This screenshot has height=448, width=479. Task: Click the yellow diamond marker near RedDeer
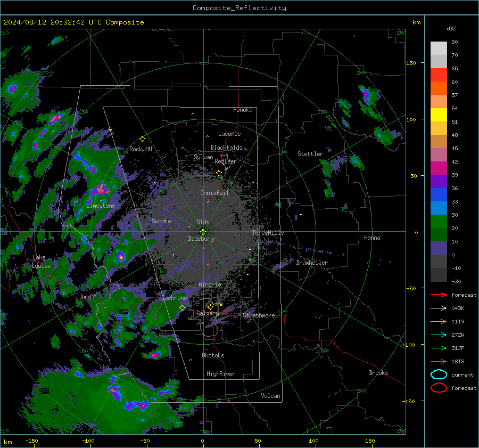click(219, 173)
